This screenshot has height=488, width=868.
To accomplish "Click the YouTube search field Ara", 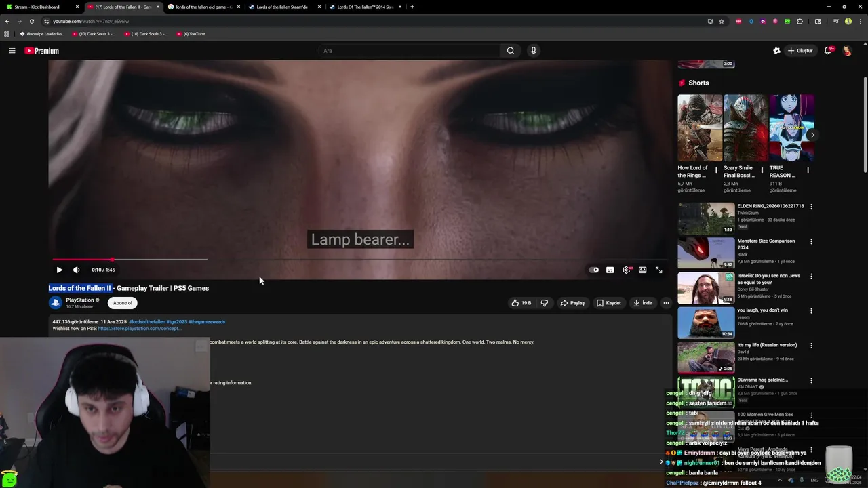I will click(x=409, y=51).
